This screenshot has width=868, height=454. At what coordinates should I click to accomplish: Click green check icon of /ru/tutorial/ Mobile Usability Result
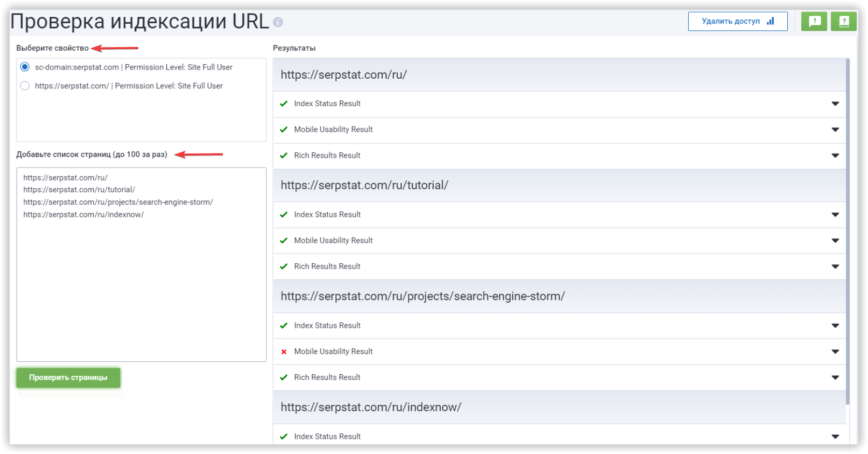(x=284, y=241)
